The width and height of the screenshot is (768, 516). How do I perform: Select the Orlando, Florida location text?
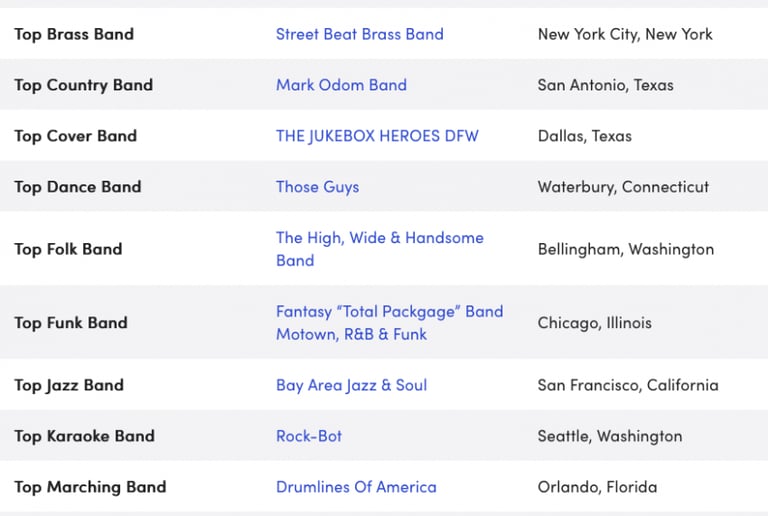coord(597,488)
